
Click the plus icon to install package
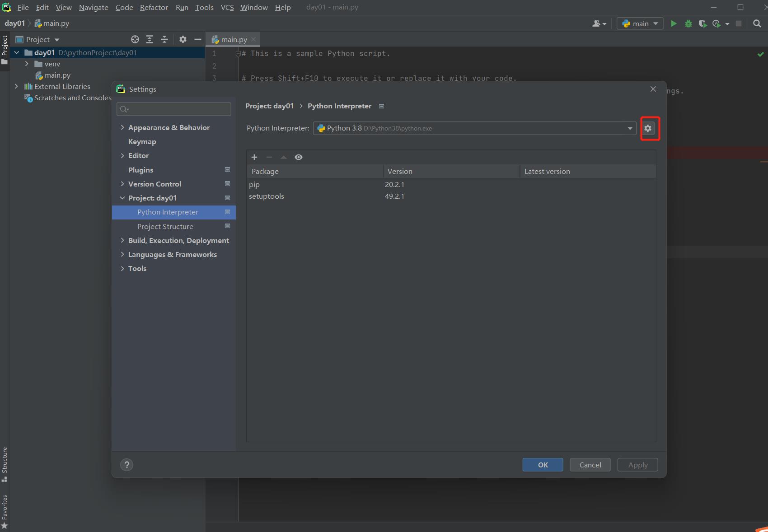254,157
